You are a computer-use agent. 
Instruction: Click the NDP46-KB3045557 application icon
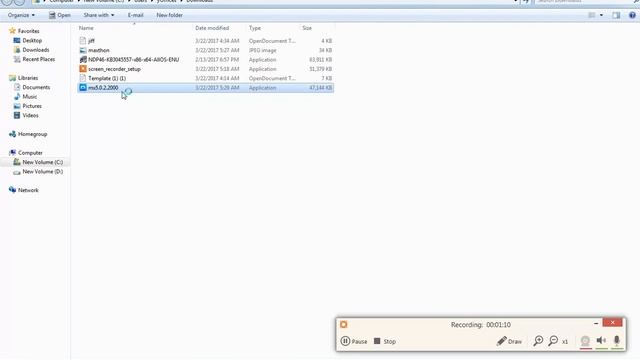tap(83, 60)
